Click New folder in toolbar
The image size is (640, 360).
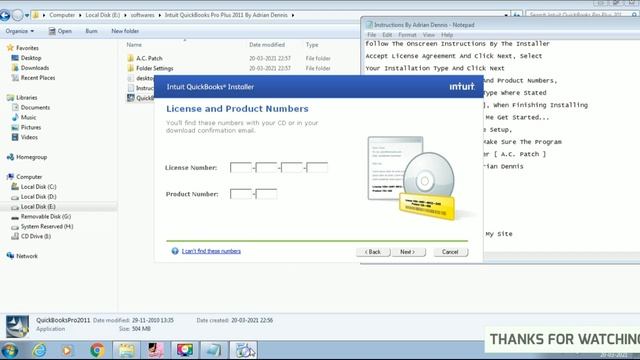tap(125, 31)
